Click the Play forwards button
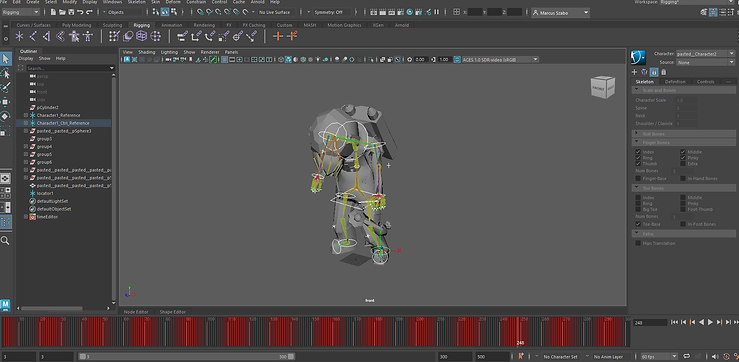Image resolution: width=739 pixels, height=362 pixels. [x=710, y=322]
